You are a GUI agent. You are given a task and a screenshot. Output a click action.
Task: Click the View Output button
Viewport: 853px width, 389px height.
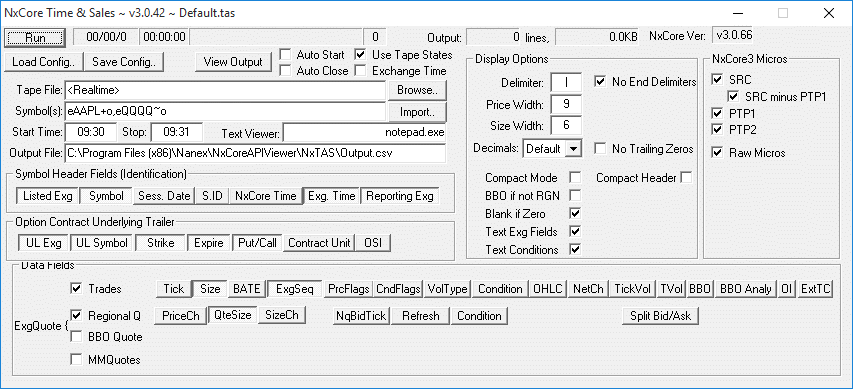coord(233,62)
